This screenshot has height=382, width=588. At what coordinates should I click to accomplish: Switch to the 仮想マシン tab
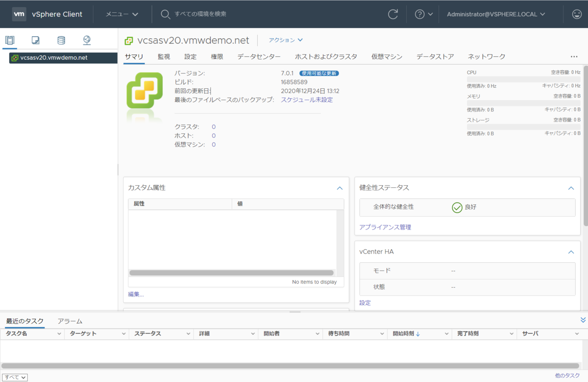[x=387, y=57]
